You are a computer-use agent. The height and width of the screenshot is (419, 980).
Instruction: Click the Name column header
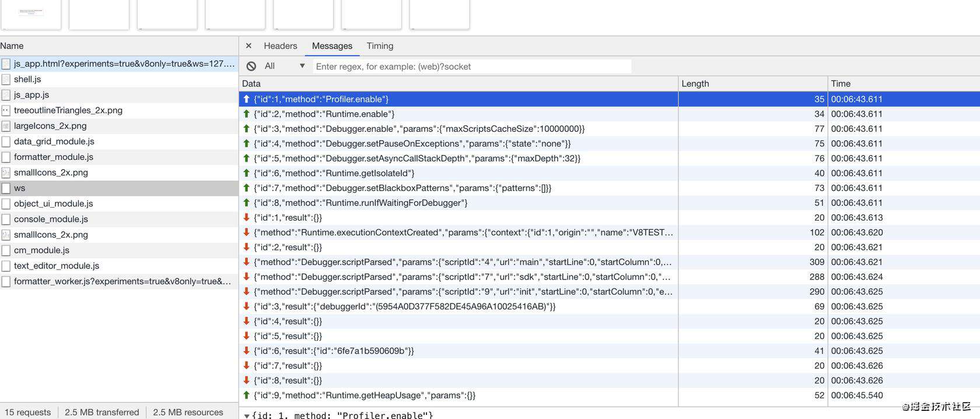tap(119, 46)
